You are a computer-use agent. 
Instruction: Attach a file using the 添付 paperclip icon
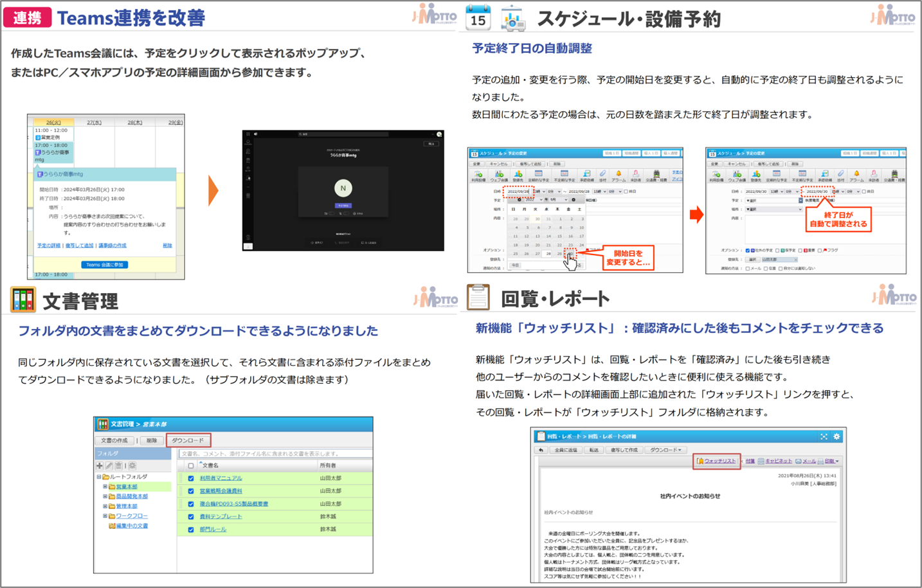point(603,174)
